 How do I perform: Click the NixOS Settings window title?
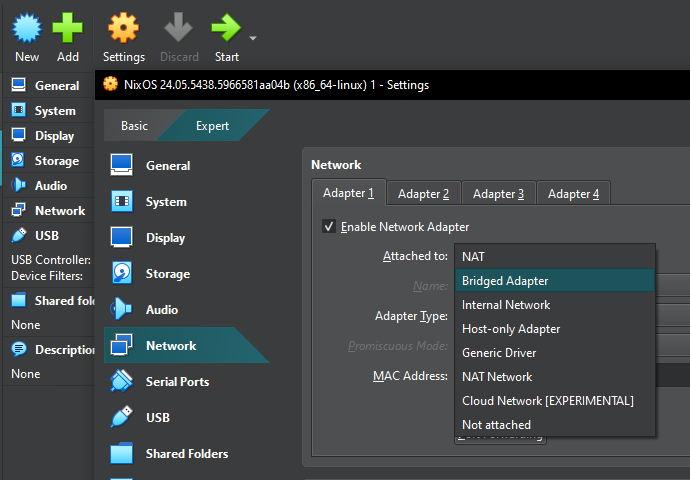click(276, 85)
